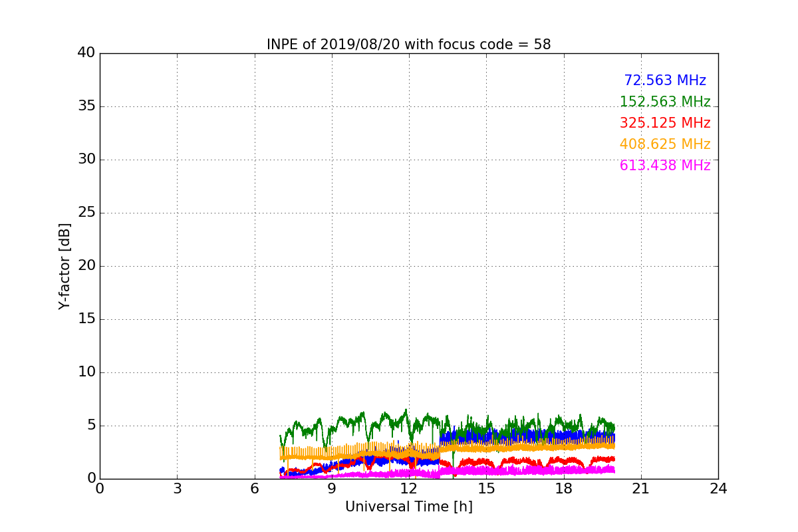Click the x-axis tick label 3
The height and width of the screenshot is (532, 798).
click(x=177, y=489)
